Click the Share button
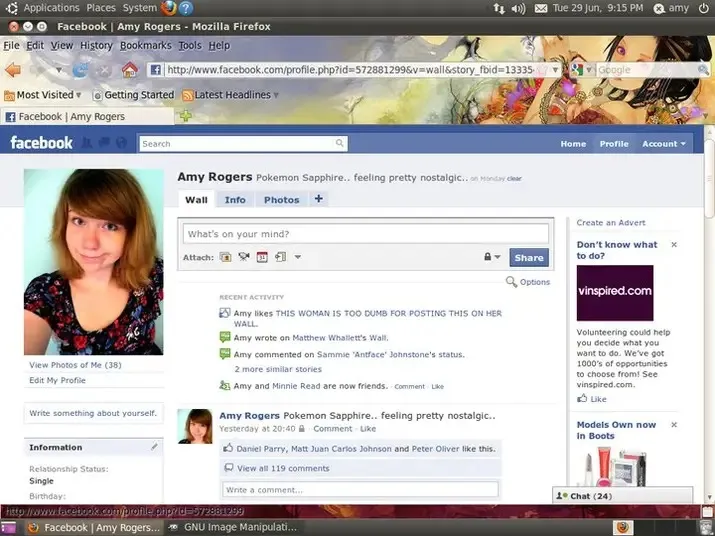Screen dimensions: 715x536 coord(529,257)
